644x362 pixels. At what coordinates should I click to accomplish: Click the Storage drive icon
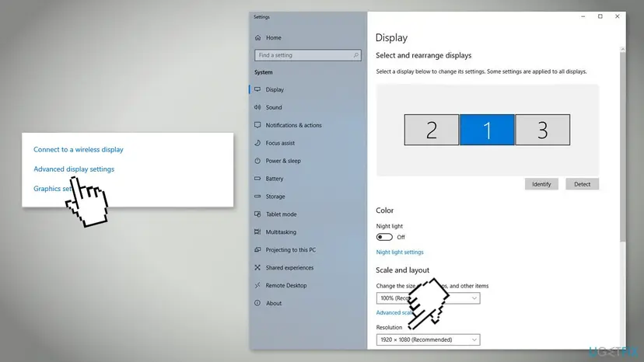[x=257, y=197]
